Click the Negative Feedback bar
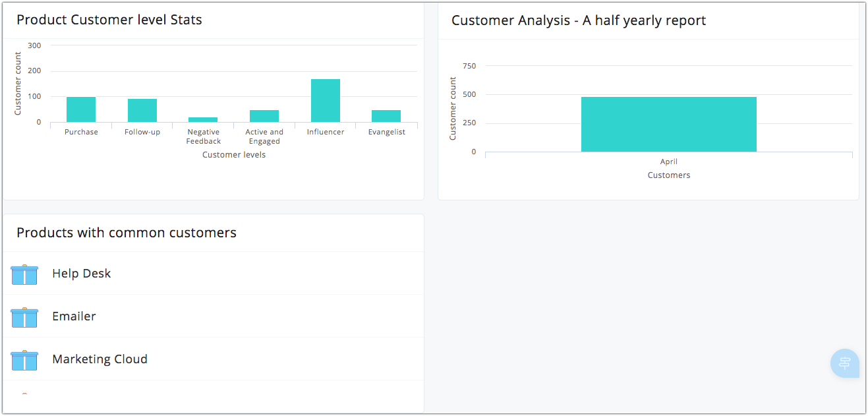 (203, 119)
